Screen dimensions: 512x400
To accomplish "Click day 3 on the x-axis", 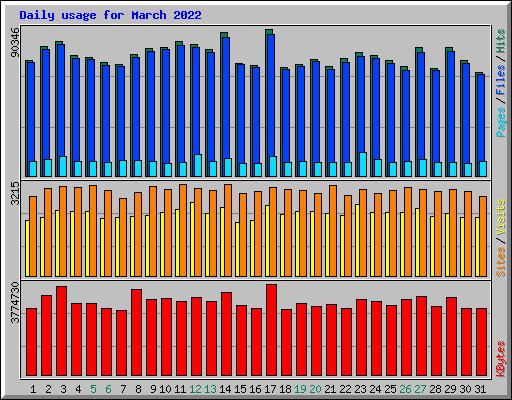I will coord(63,389).
